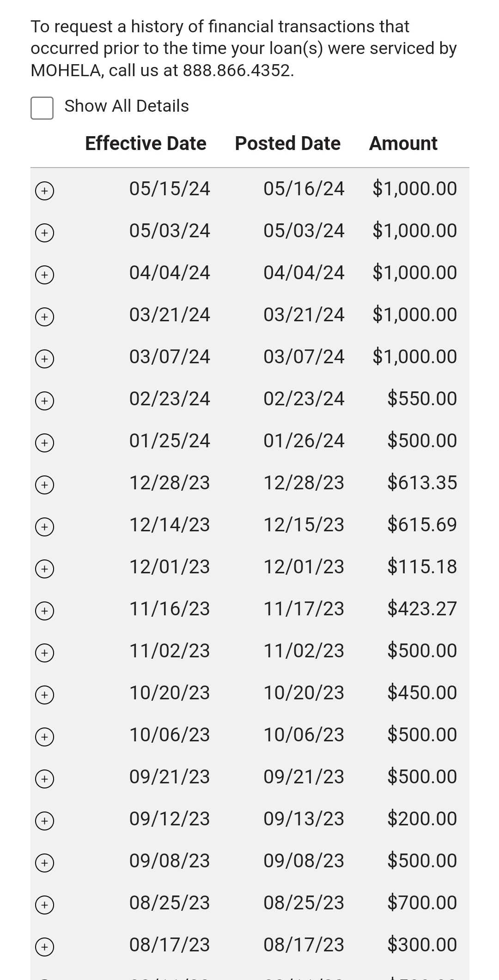The width and height of the screenshot is (499, 980).
Task: Click plus icon beside 03/21/24 payment
Action: tap(44, 317)
